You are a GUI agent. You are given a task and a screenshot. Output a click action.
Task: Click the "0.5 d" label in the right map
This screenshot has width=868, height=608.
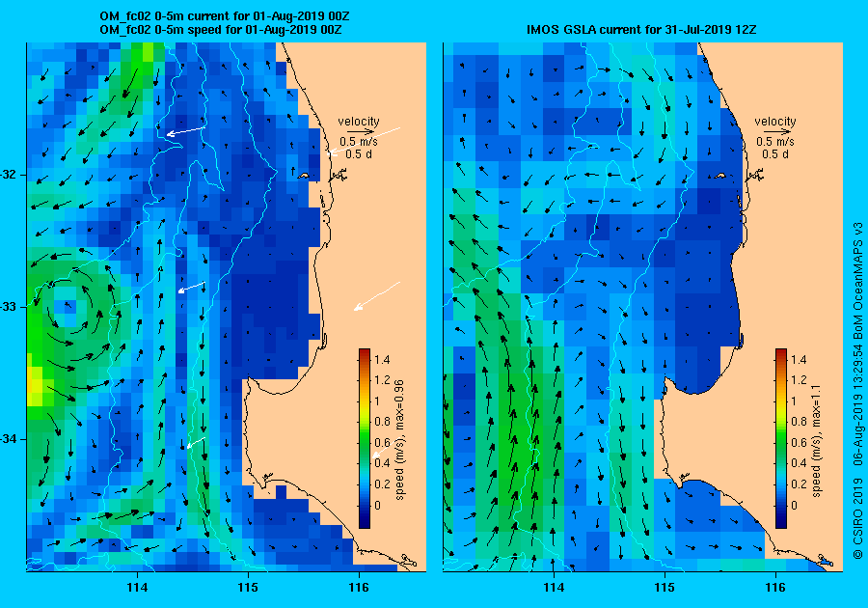pos(775,154)
